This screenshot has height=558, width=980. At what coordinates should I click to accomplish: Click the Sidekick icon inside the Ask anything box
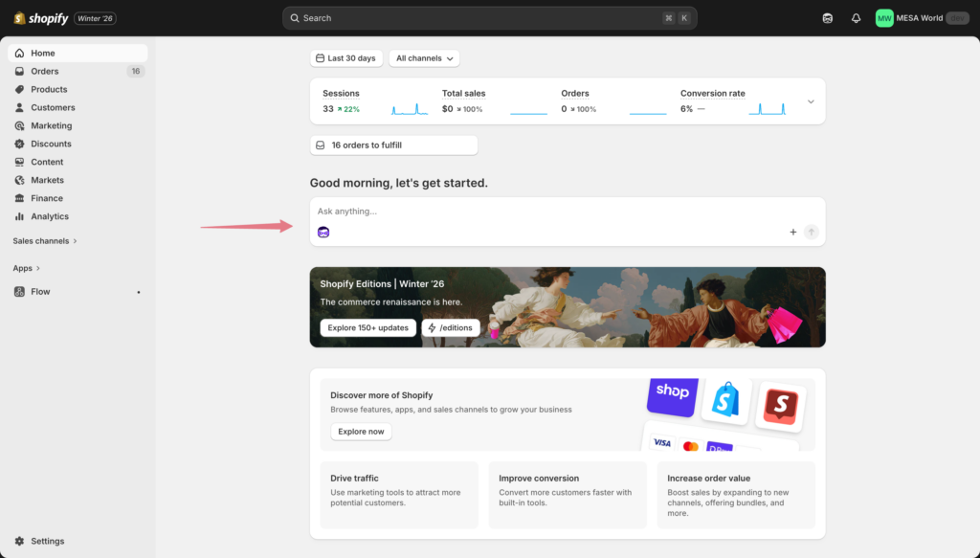tap(323, 232)
